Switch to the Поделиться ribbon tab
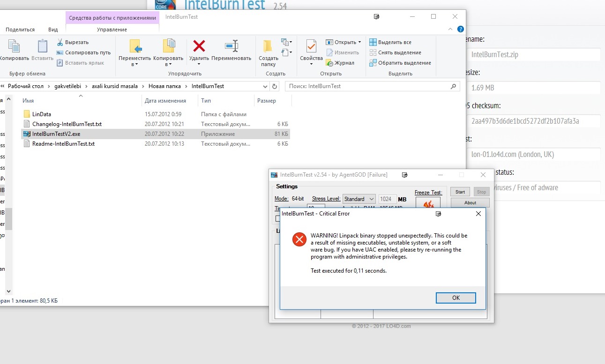Image resolution: width=605 pixels, height=364 pixels. coord(20,30)
